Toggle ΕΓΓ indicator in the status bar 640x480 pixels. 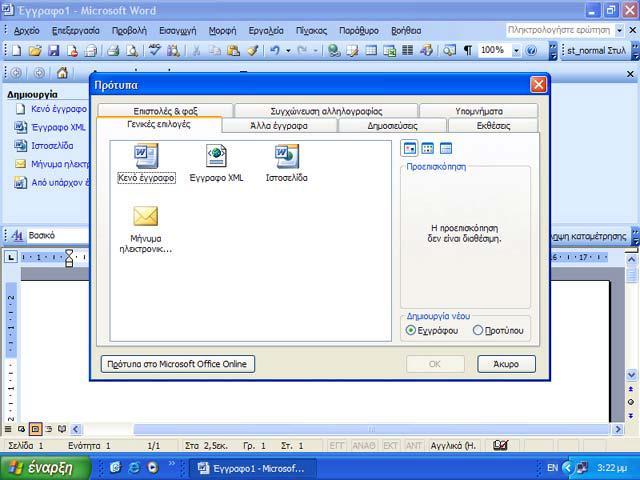pyautogui.click(x=337, y=445)
